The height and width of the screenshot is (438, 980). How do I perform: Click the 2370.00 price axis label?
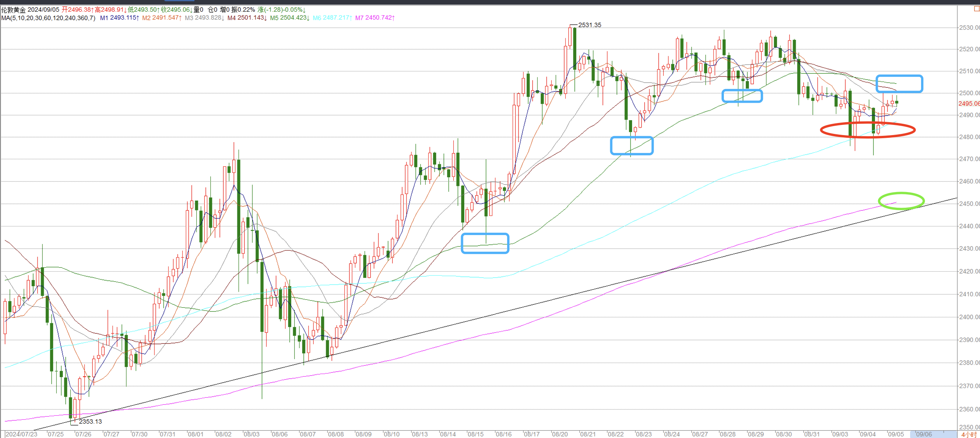969,386
